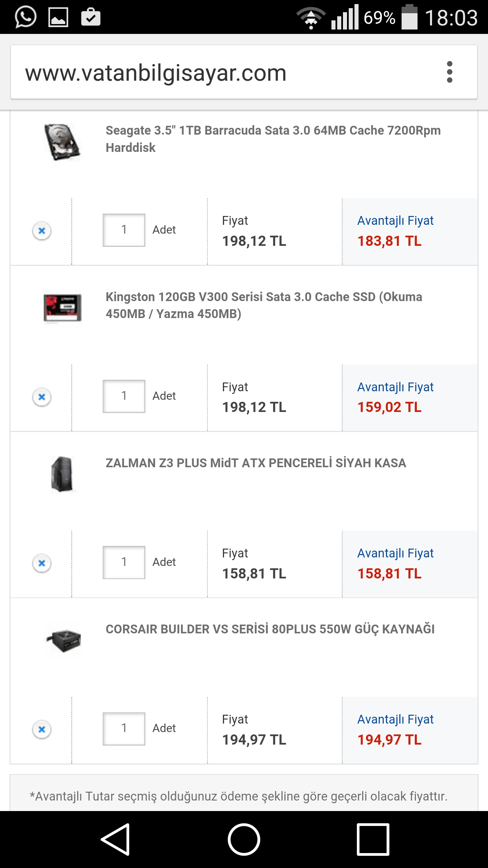Remove the Kingston V300 SSD item
This screenshot has height=868, width=488.
click(42, 397)
